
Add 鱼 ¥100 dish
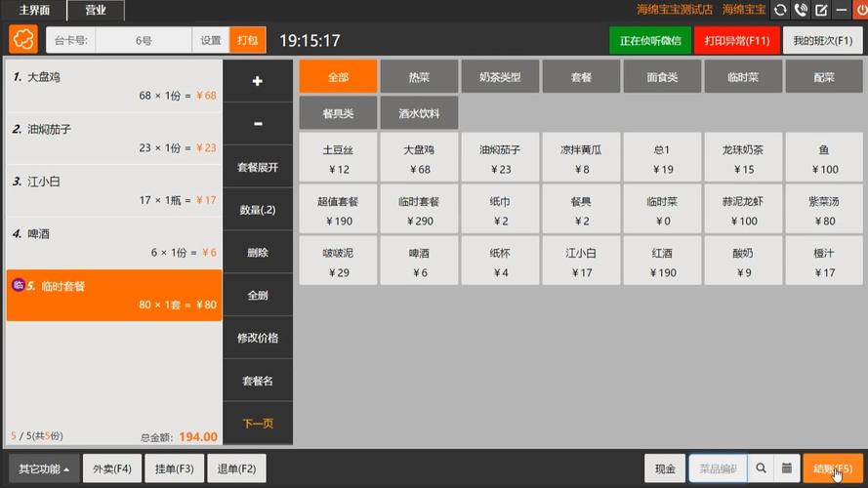tap(824, 158)
